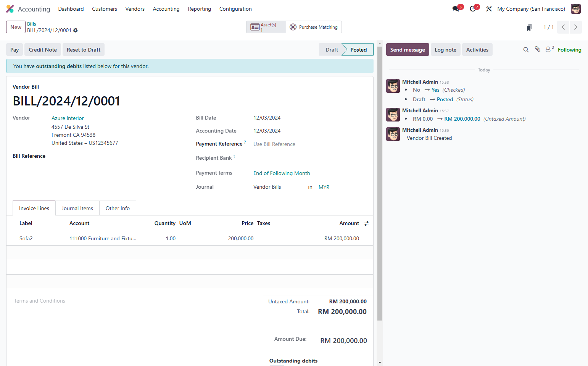Click Reset to Draft
Screen dimensions: 588x366
click(x=84, y=50)
